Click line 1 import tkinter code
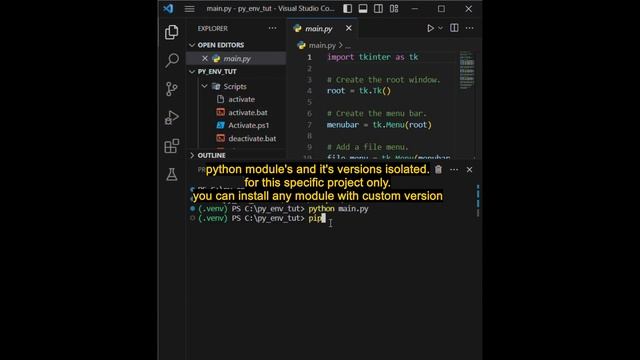Viewport: 640px width, 360px height. (372, 57)
